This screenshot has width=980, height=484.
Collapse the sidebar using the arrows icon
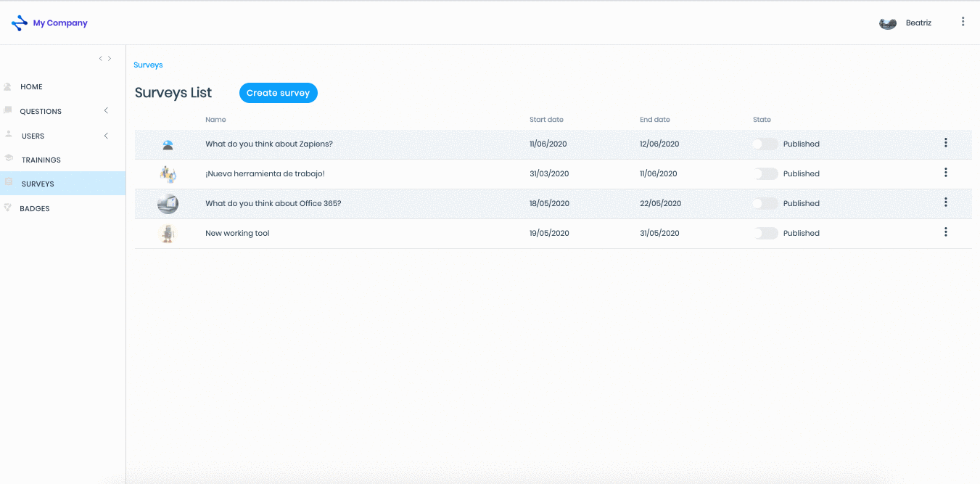pos(105,59)
